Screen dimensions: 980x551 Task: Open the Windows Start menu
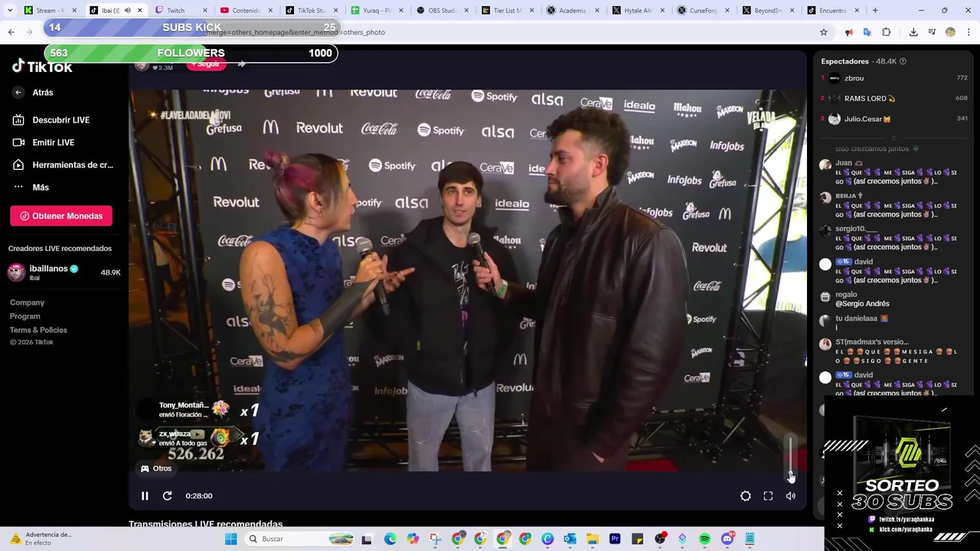[x=230, y=539]
